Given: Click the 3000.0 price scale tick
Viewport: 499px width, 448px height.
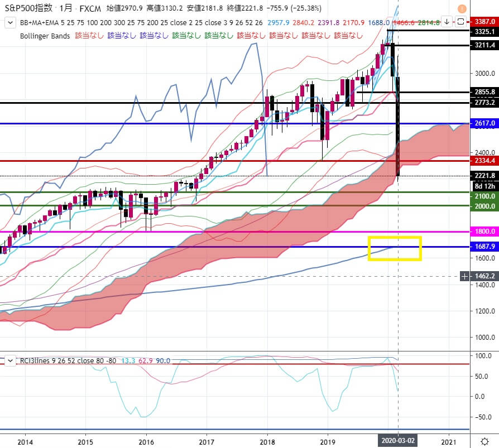Looking at the screenshot, I should [x=484, y=74].
